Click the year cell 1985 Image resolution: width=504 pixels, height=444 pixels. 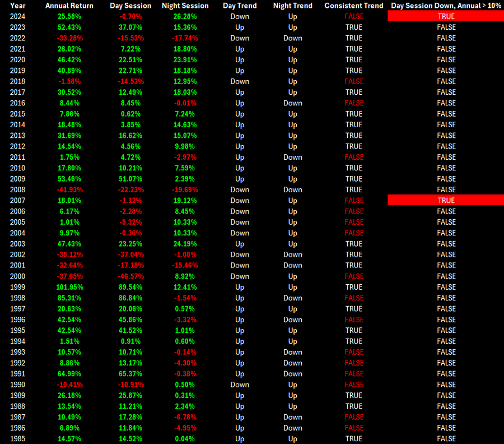pos(18,439)
